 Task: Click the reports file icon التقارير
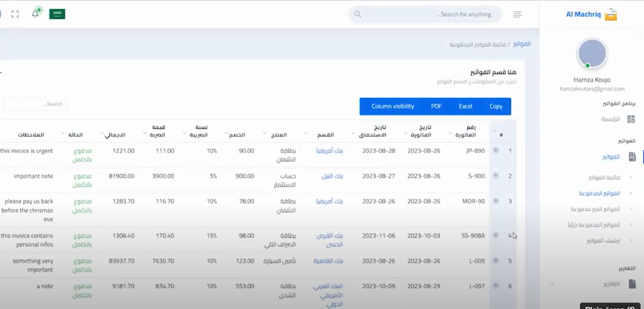tap(632, 284)
